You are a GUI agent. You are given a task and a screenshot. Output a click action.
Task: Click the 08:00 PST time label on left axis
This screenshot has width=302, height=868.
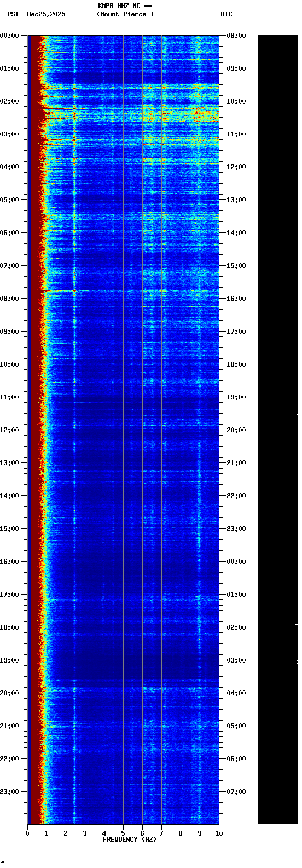click(x=9, y=299)
